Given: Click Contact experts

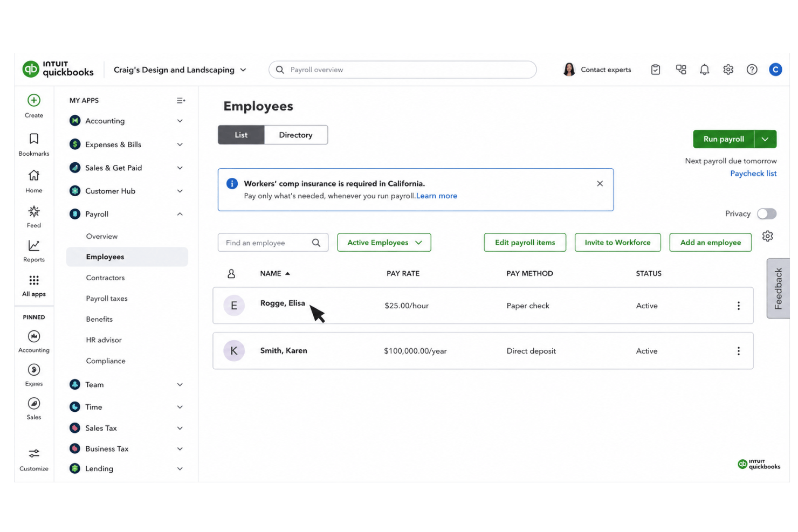Looking at the screenshot, I should (x=597, y=70).
